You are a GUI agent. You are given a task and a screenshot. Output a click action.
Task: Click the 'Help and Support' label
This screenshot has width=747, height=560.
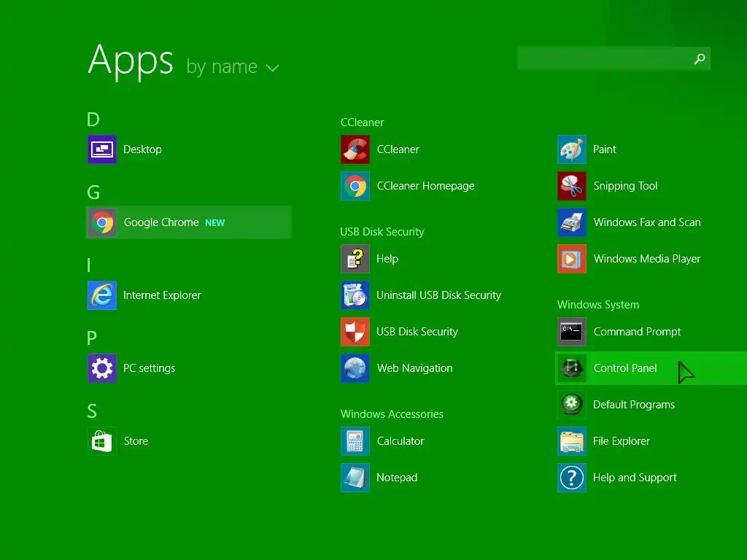635,477
